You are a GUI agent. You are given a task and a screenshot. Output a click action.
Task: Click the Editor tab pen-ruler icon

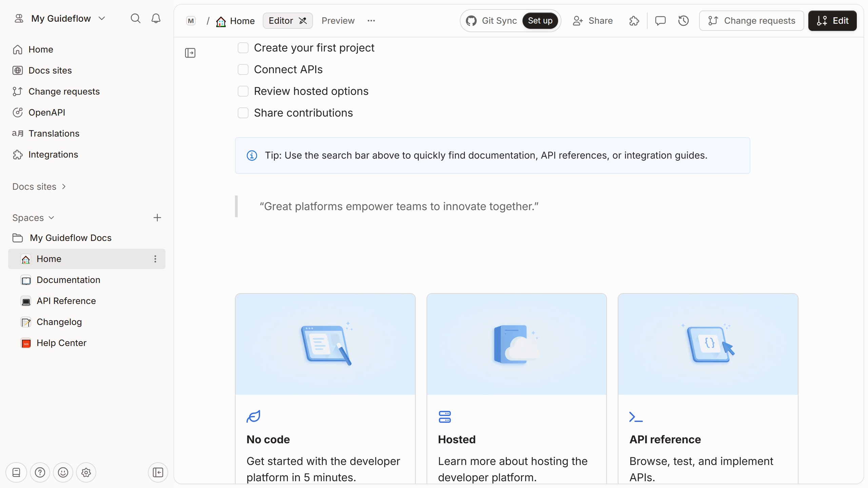[x=303, y=21]
